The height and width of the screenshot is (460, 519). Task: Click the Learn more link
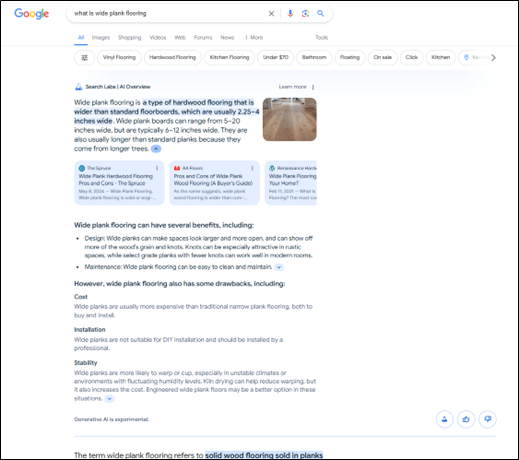click(x=292, y=87)
